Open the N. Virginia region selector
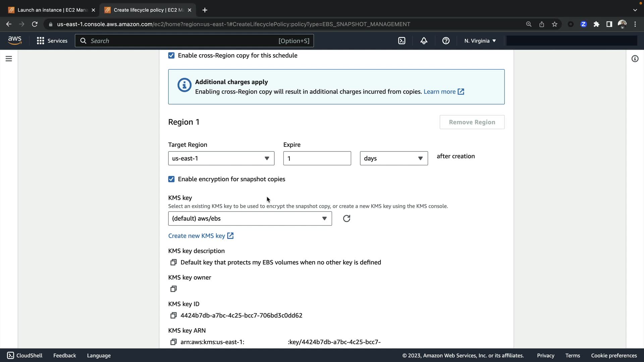 point(480,41)
